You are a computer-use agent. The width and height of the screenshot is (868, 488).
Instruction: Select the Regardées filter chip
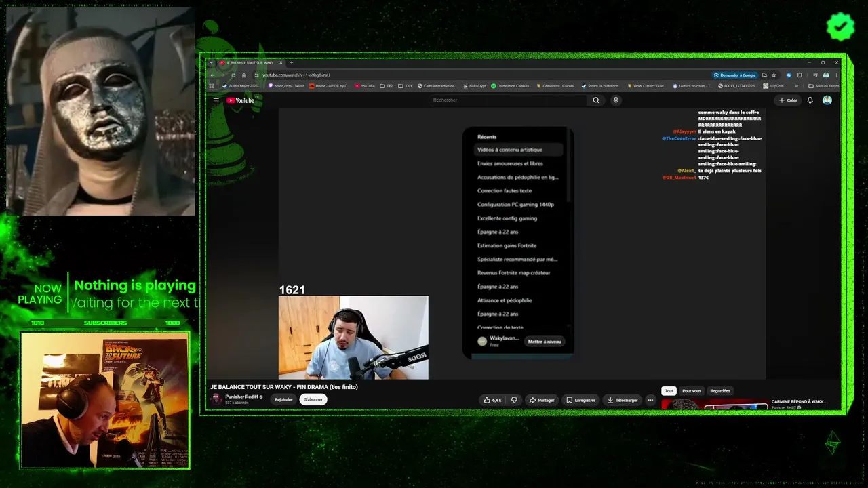[x=720, y=391]
